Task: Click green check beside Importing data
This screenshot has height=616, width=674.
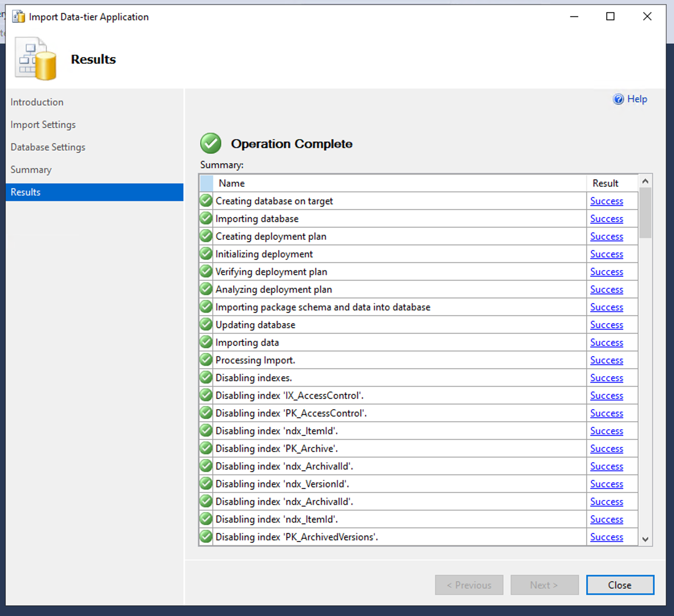Action: pyautogui.click(x=206, y=342)
